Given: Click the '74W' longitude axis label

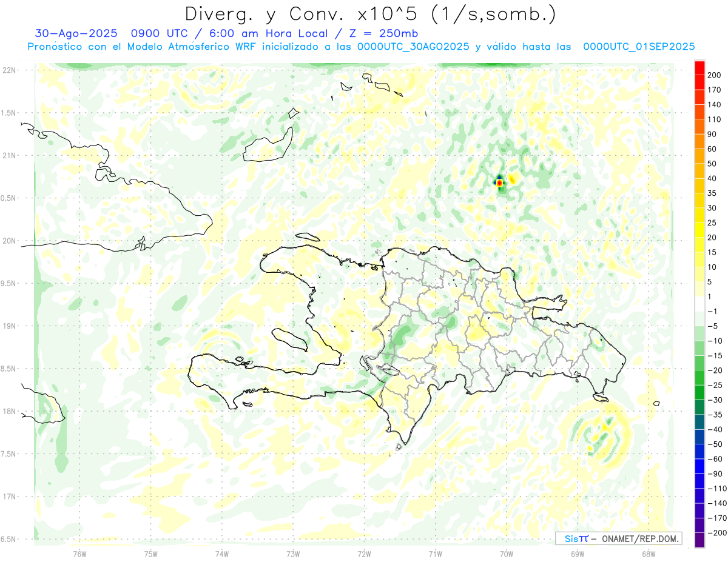Looking at the screenshot, I should coord(221,554).
